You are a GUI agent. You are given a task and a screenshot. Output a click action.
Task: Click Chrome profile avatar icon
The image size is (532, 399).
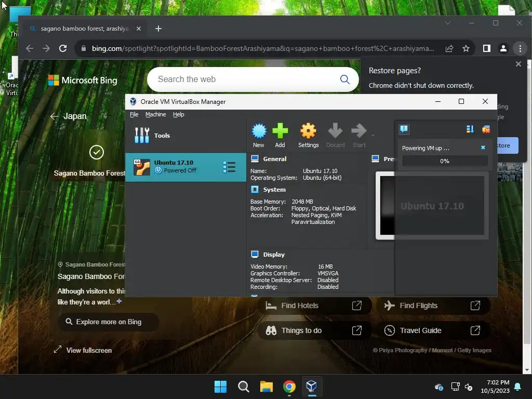coord(503,48)
